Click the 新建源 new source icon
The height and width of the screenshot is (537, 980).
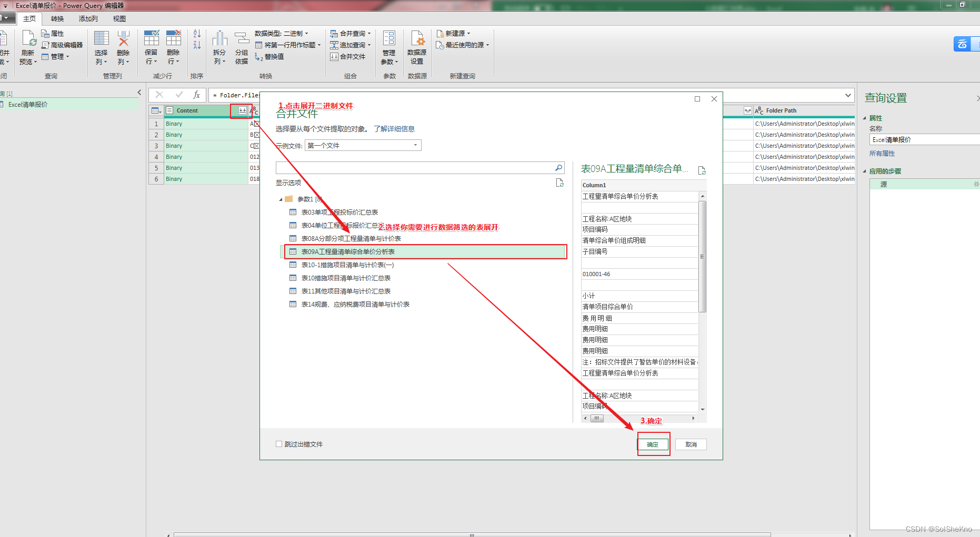tap(440, 34)
